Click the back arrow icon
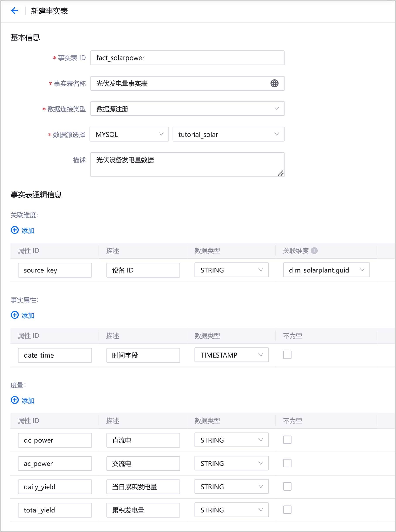This screenshot has width=396, height=532. pyautogui.click(x=15, y=11)
